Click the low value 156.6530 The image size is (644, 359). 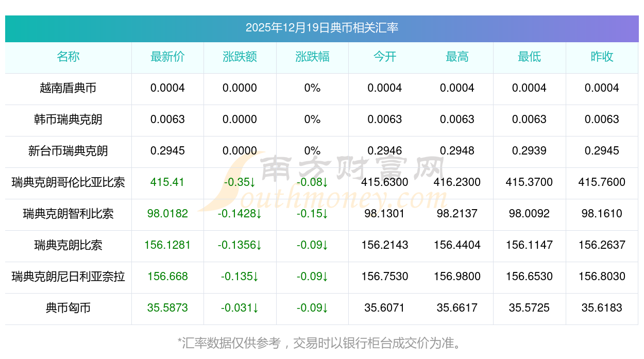click(x=529, y=277)
